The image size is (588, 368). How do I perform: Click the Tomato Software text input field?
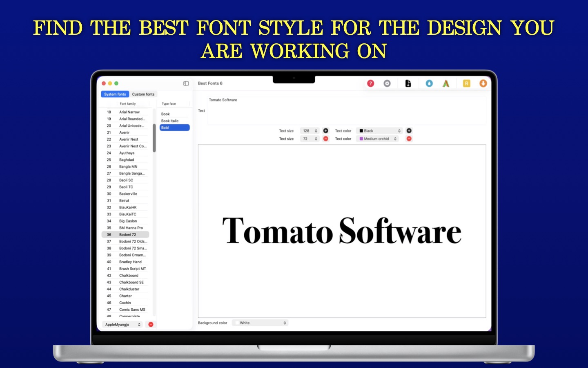(x=346, y=110)
